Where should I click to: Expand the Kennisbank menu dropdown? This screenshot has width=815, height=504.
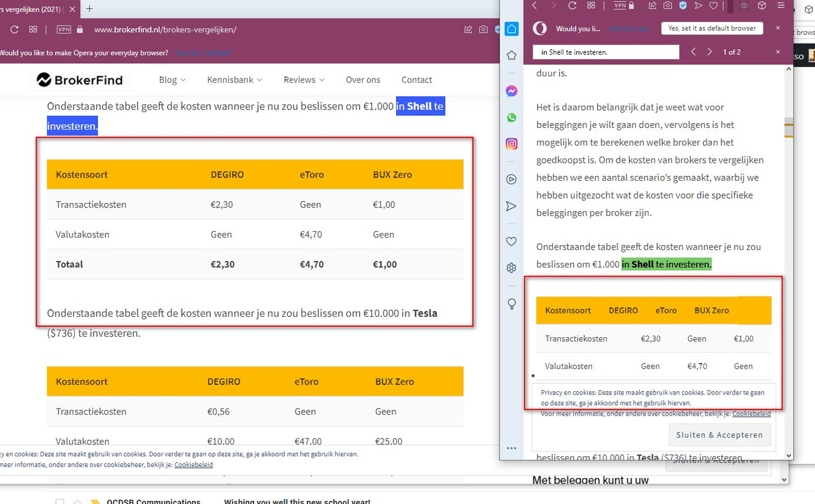(234, 80)
